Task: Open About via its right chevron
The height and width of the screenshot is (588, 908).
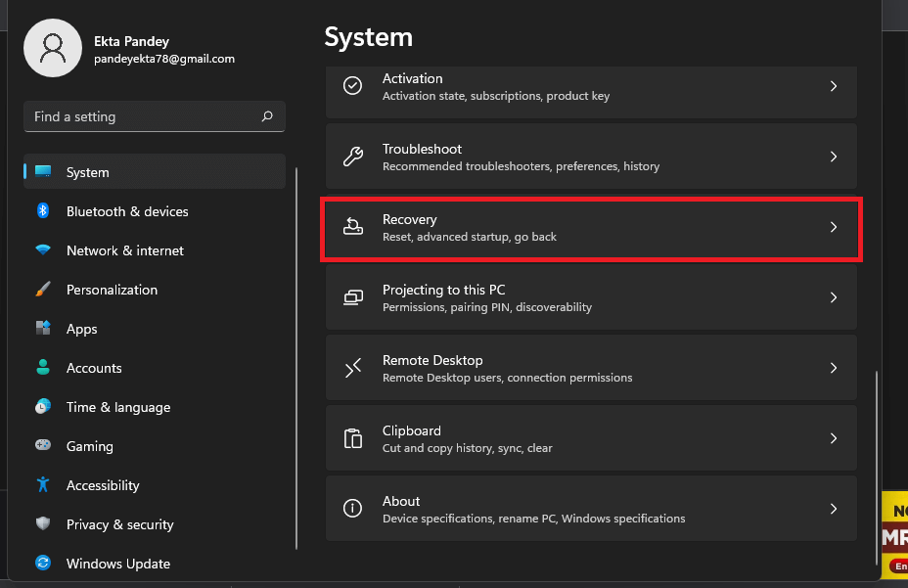Action: [834, 509]
